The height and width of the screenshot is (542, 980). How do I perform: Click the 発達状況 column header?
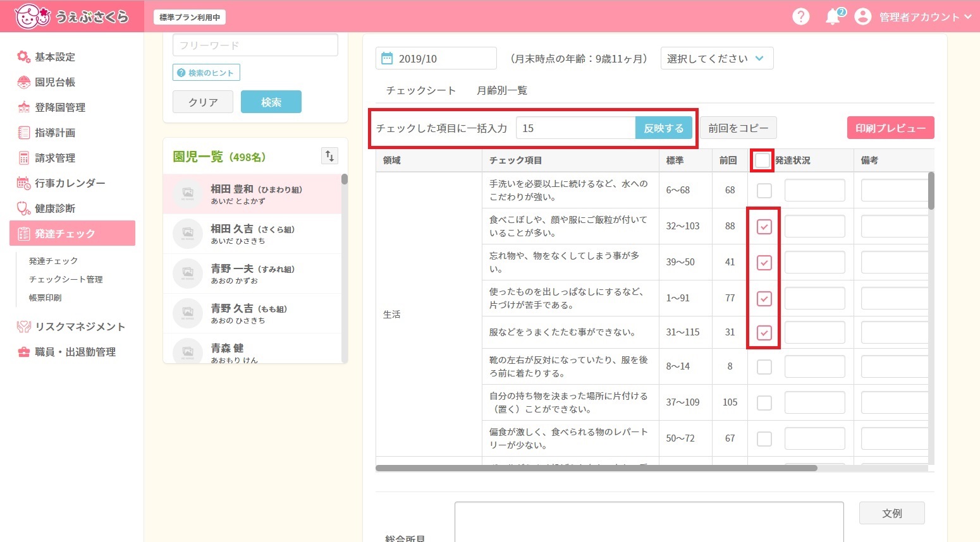(793, 160)
